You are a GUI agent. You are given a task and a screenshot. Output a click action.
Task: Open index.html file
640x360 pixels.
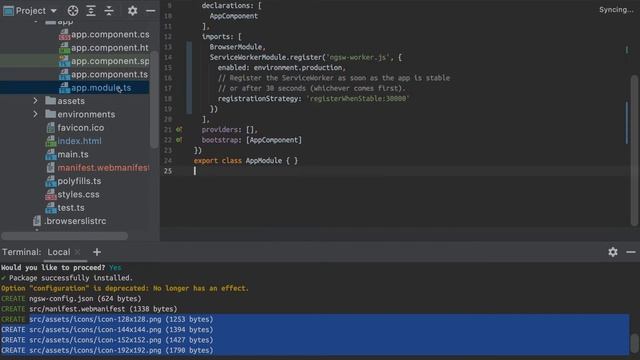coord(79,141)
